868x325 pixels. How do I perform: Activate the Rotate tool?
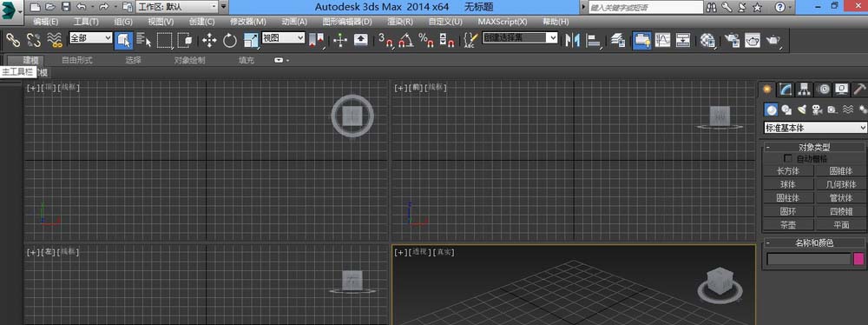pyautogui.click(x=230, y=40)
